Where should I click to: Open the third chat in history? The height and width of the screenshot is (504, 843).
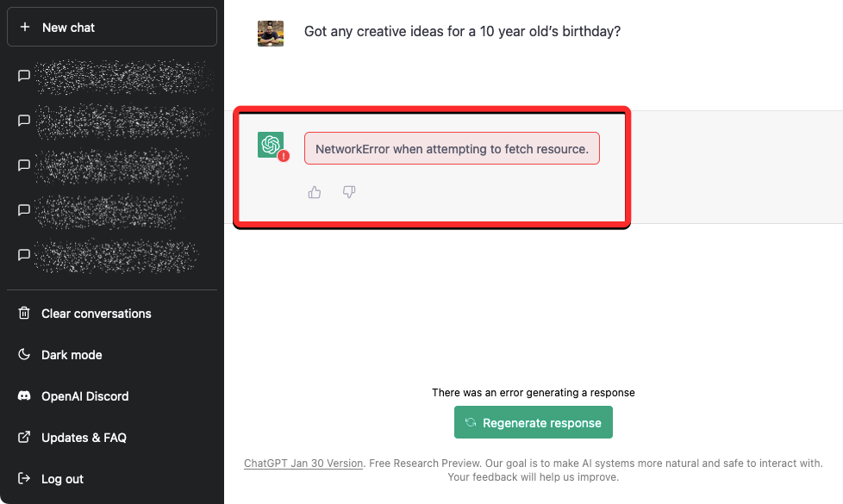click(x=112, y=165)
